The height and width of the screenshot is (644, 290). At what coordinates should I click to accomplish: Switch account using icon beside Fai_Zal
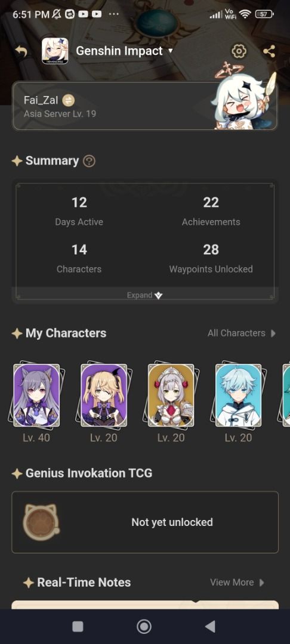point(68,100)
